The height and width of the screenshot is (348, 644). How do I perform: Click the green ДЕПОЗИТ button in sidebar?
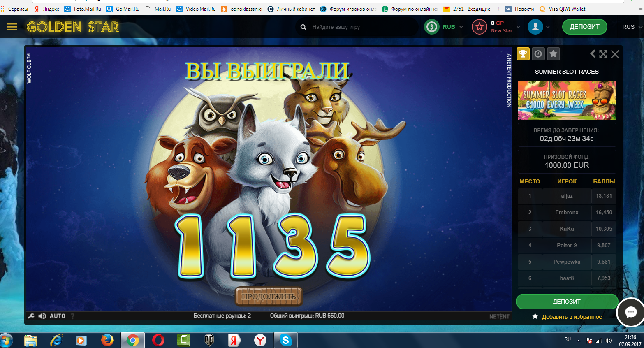pos(566,301)
